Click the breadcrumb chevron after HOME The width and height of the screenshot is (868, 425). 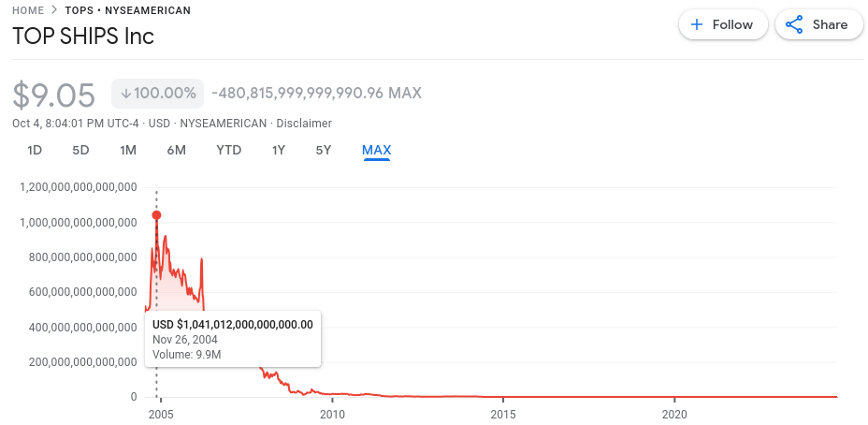(54, 10)
